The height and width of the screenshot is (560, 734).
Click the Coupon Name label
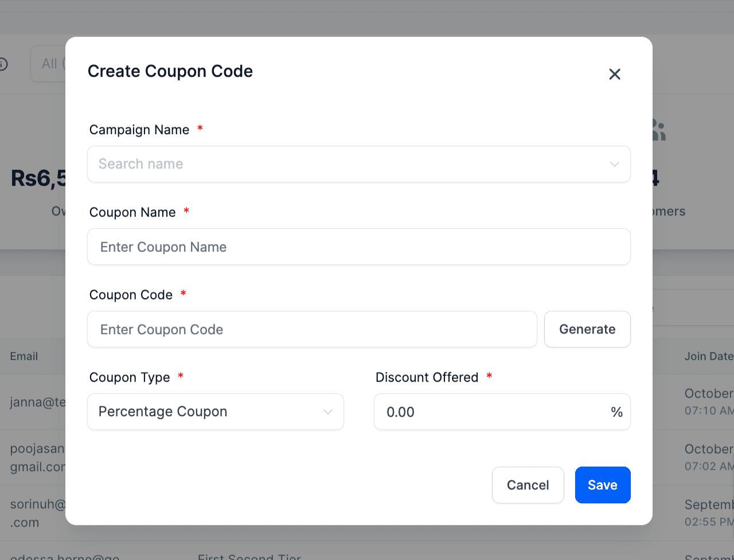point(132,212)
